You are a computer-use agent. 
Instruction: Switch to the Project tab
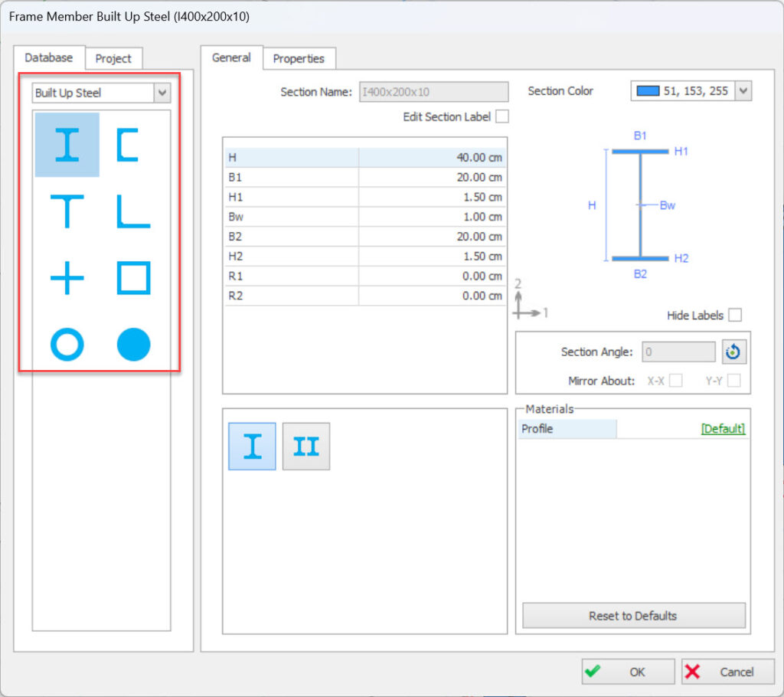(113, 58)
